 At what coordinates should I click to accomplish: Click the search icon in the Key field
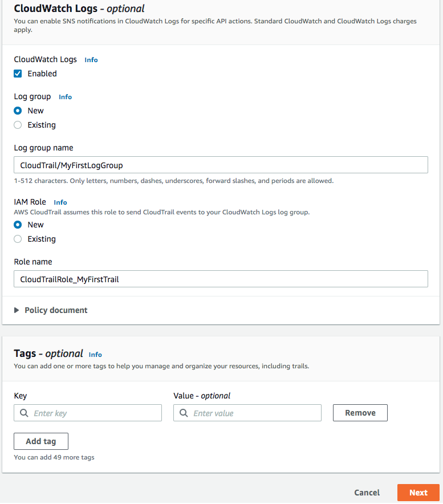(23, 412)
